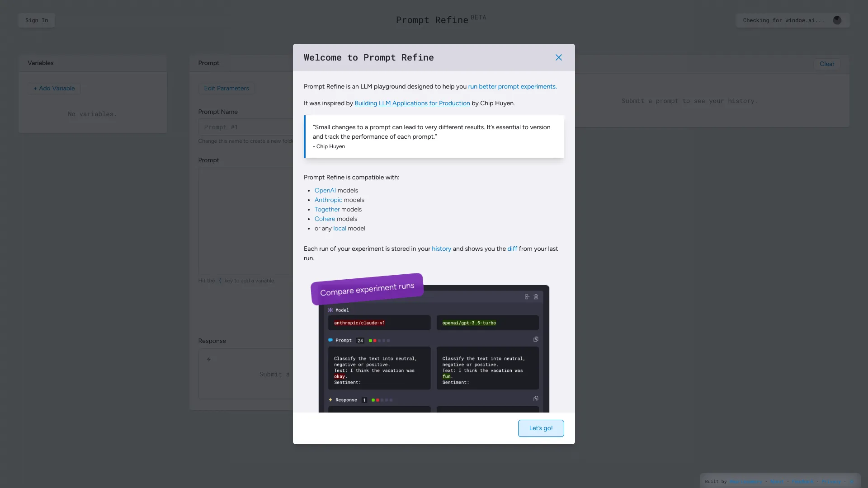The height and width of the screenshot is (488, 868).
Task: Click the Prompt Refine page title
Action: coord(432,20)
